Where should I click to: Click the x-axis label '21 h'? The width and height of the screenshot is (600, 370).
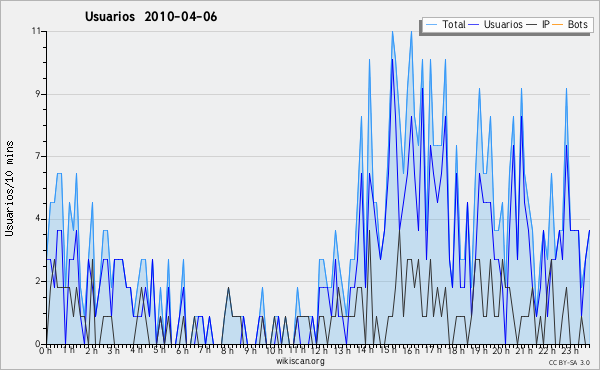click(x=524, y=350)
